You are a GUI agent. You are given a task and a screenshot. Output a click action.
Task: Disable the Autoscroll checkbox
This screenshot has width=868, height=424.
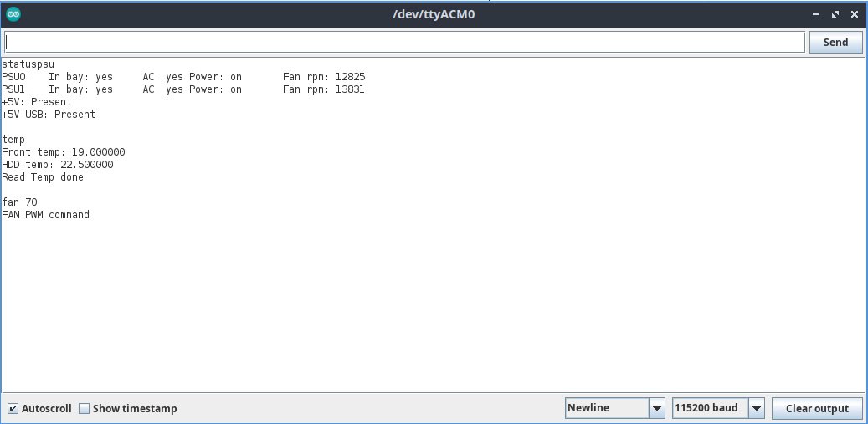click(13, 409)
